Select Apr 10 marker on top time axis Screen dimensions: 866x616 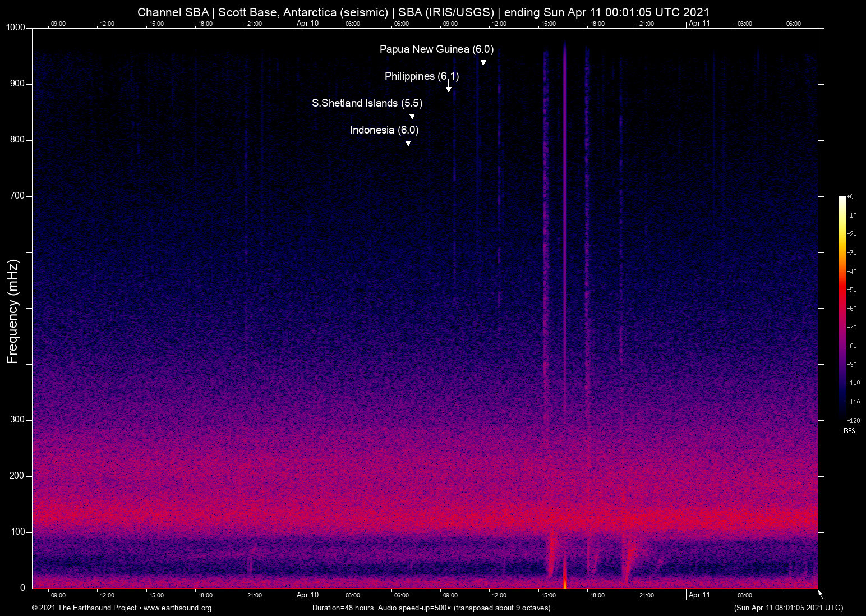pyautogui.click(x=307, y=24)
